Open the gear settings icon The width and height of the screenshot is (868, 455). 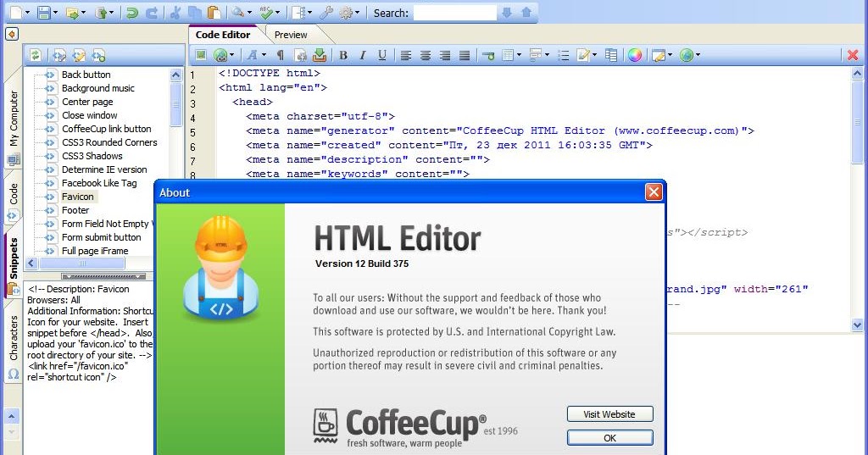346,12
